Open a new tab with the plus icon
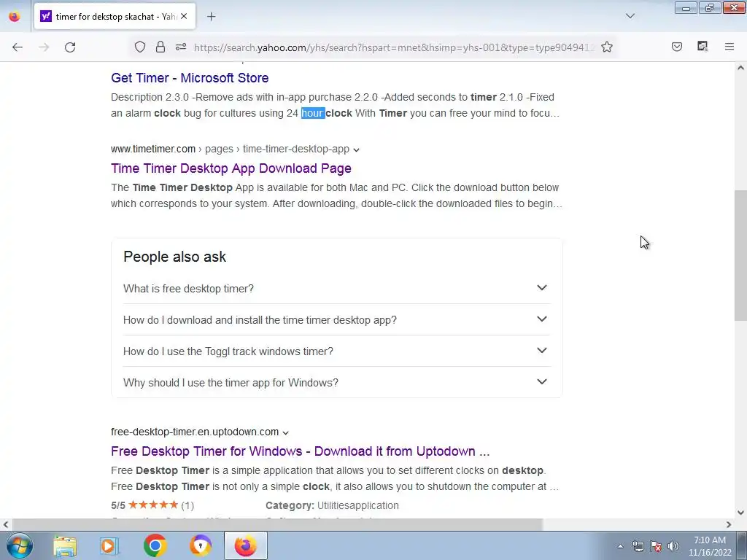Image resolution: width=747 pixels, height=560 pixels. tap(211, 17)
